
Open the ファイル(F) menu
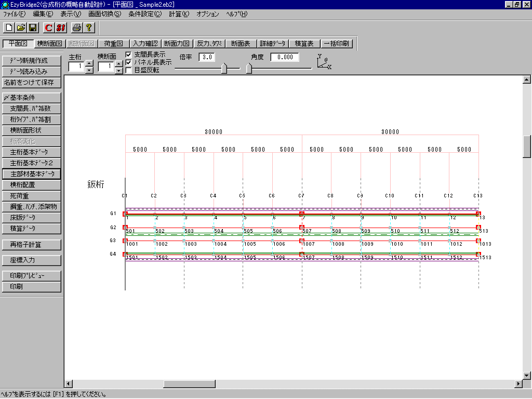click(x=14, y=14)
